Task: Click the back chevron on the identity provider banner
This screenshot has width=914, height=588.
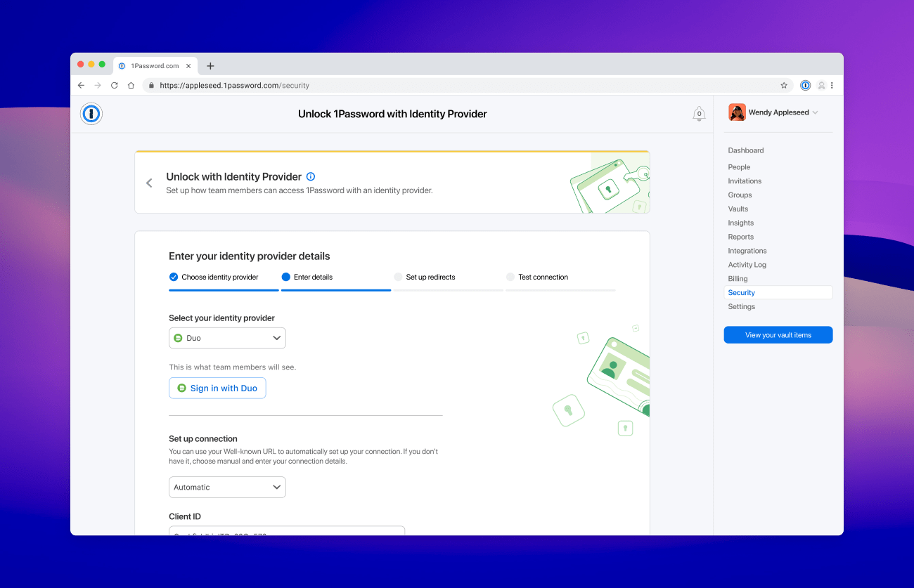Action: pos(149,183)
